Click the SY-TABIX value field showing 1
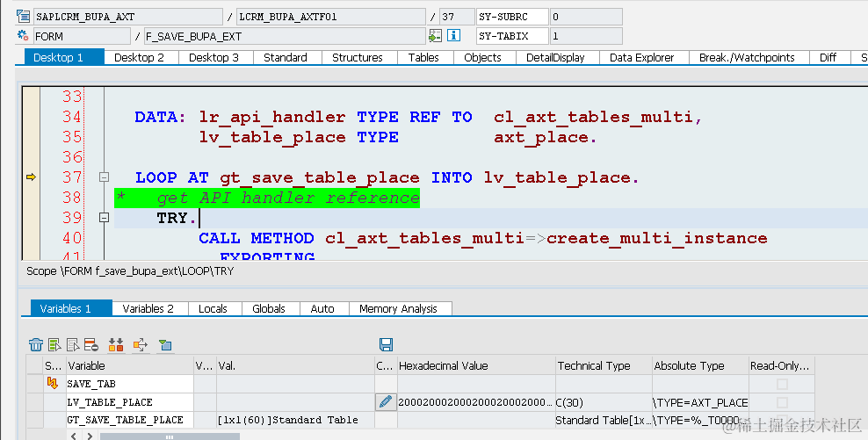This screenshot has height=440, width=868. pyautogui.click(x=586, y=36)
